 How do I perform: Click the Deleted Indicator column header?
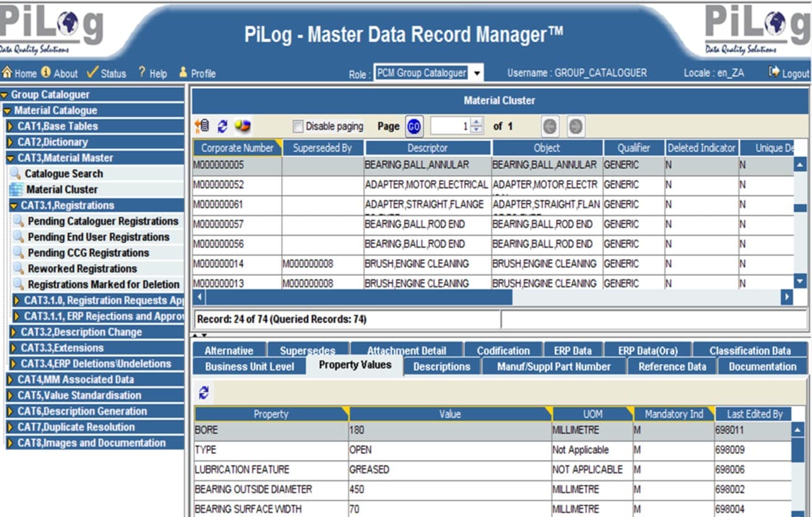[x=701, y=148]
